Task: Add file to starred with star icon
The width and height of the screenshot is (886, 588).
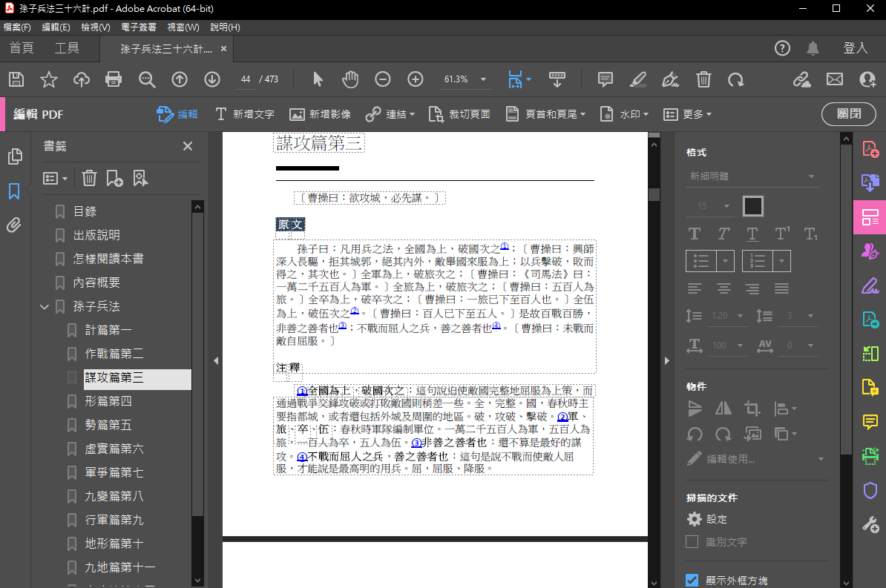Action: [48, 79]
